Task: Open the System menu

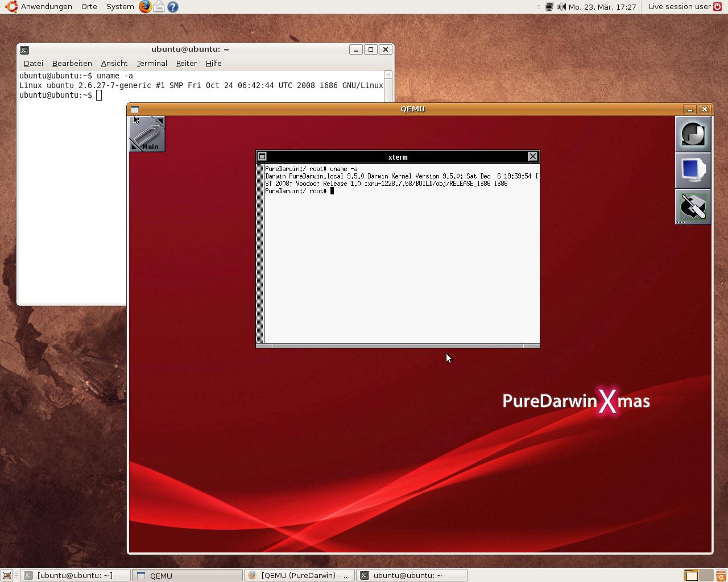Action: [x=120, y=7]
